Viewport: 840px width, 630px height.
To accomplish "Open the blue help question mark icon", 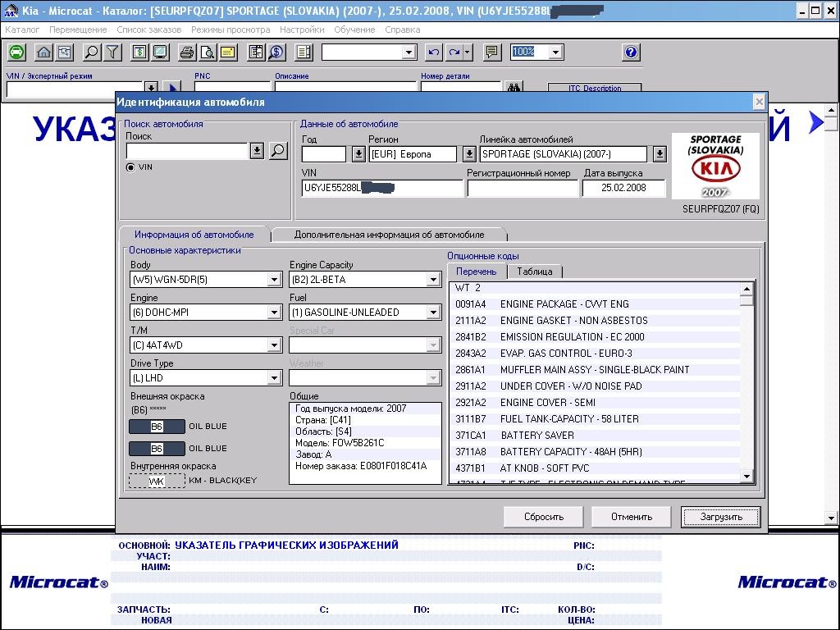I will pyautogui.click(x=631, y=52).
